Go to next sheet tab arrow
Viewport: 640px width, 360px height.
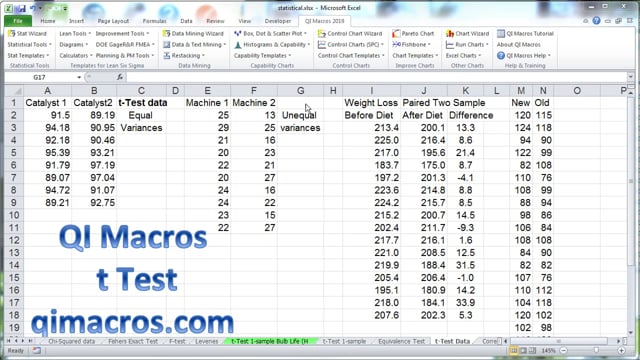(23, 341)
